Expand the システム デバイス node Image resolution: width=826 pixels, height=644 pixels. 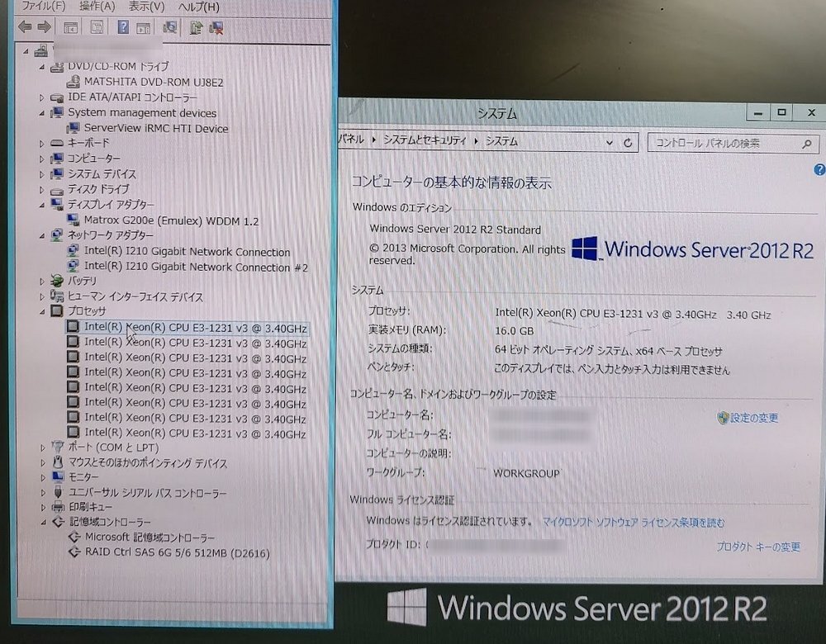coord(42,173)
